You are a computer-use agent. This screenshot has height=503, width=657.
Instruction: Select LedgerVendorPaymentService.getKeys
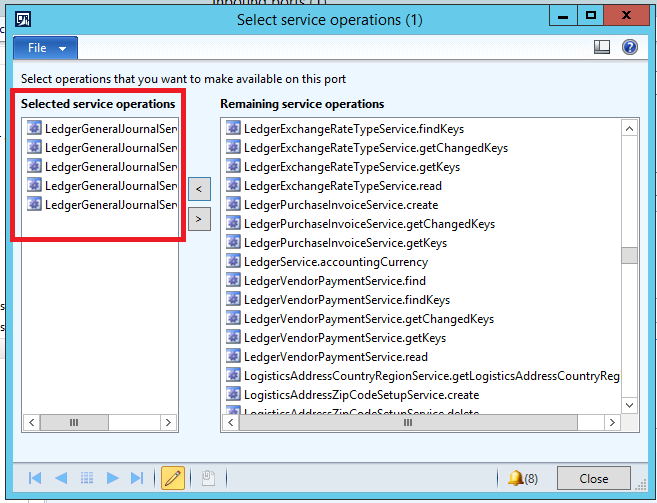click(x=345, y=338)
